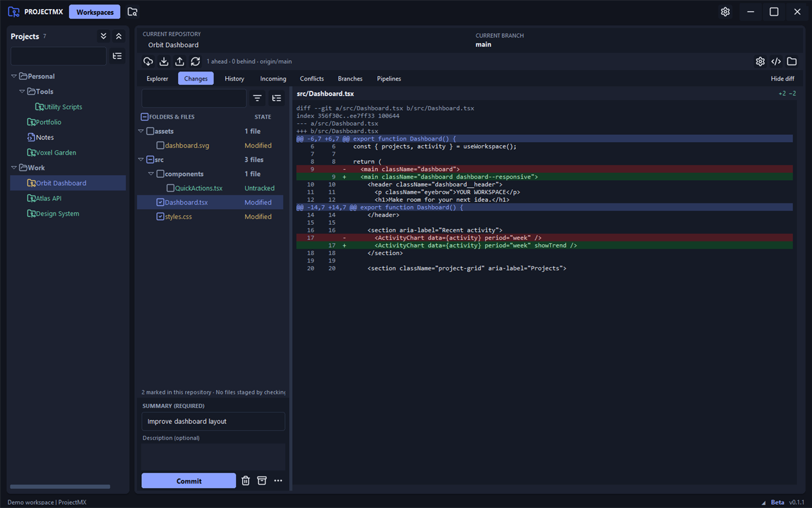The width and height of the screenshot is (812, 508).
Task: Open repository settings gear icon
Action: [760, 61]
